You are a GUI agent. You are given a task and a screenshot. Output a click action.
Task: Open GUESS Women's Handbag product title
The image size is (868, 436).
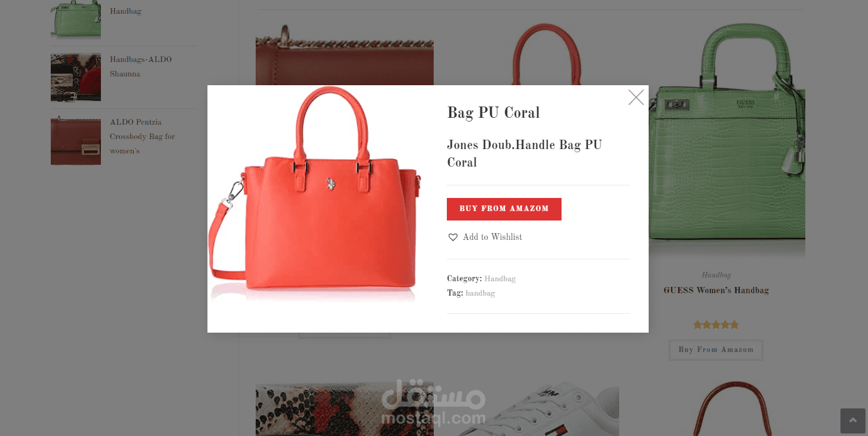(x=716, y=291)
